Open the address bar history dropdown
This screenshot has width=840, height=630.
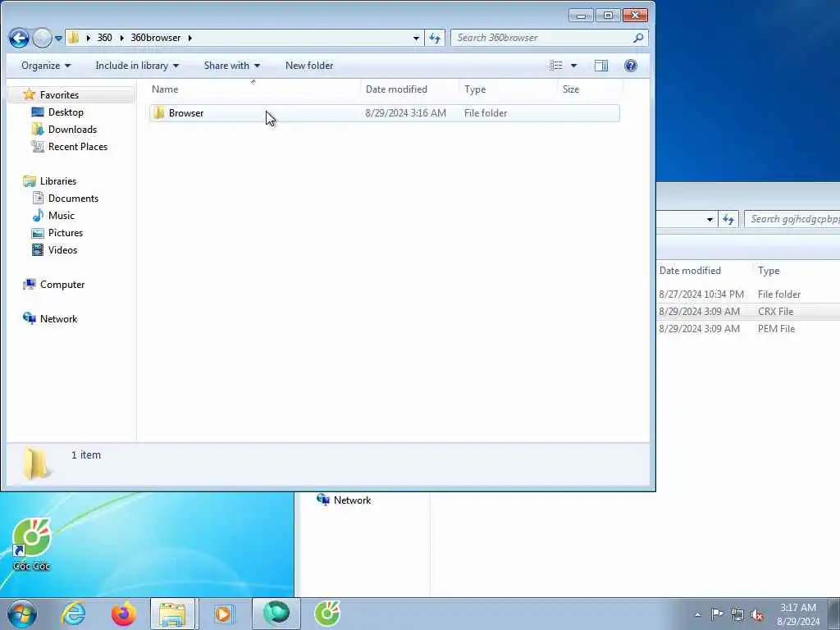[416, 38]
